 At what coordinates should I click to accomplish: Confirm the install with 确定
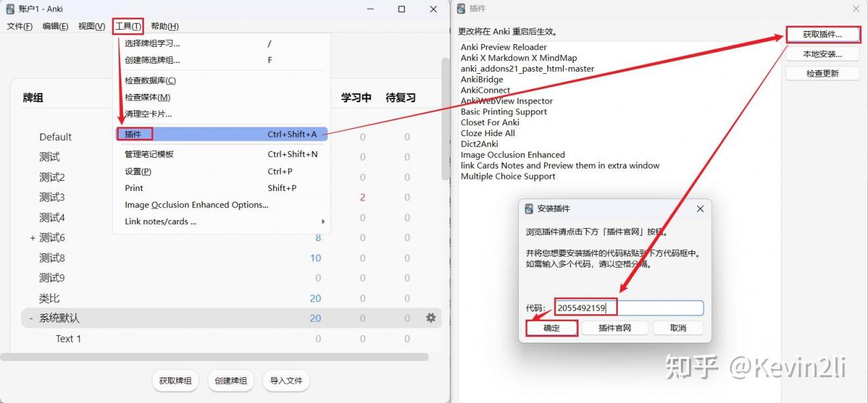(x=552, y=328)
